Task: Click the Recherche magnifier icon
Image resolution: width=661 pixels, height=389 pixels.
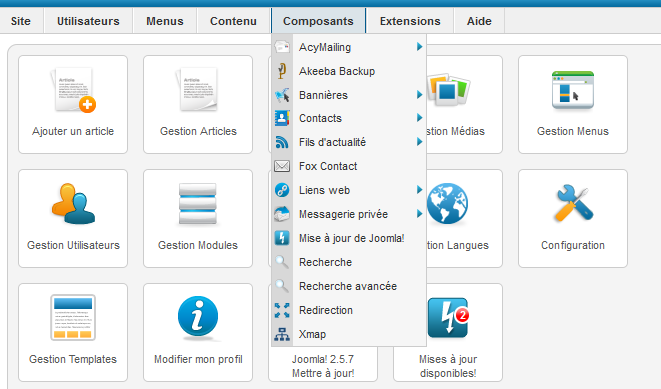Action: pos(282,262)
